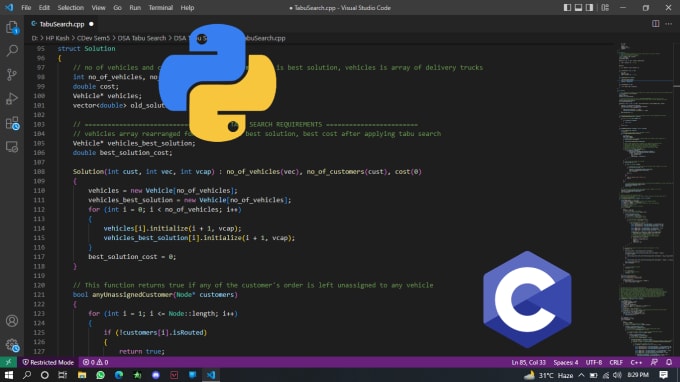
Task: Change file encoding via UTF-8
Action: tap(594, 362)
